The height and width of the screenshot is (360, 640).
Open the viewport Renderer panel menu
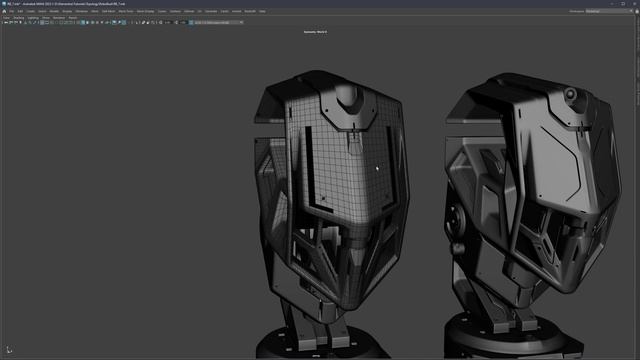click(x=59, y=18)
